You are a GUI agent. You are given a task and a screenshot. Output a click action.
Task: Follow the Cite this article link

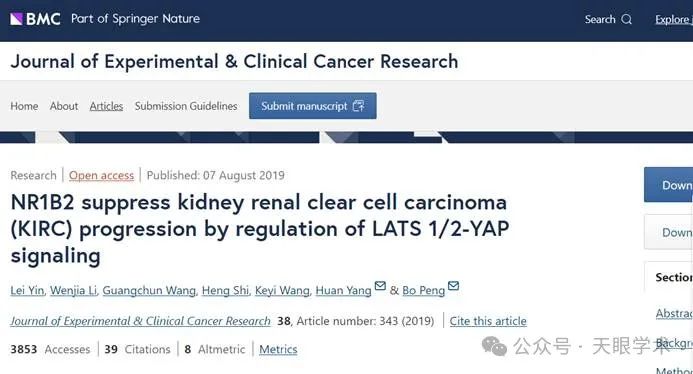(x=488, y=321)
